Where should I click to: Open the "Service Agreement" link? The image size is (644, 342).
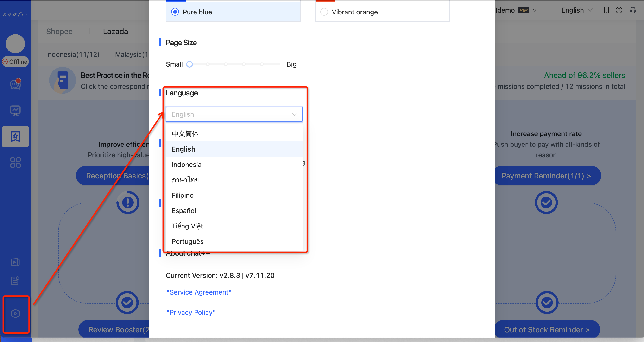(x=199, y=292)
